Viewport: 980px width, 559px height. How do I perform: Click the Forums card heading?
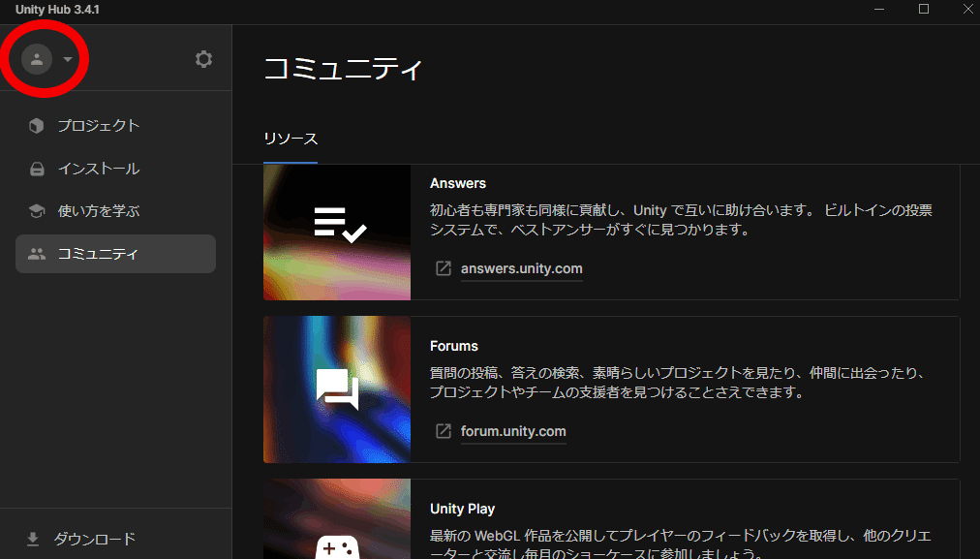(x=454, y=347)
